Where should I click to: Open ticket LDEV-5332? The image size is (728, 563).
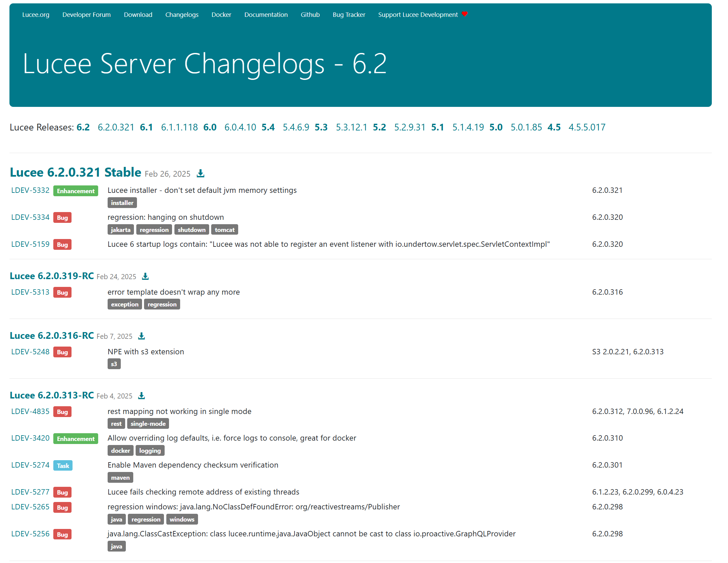point(30,190)
